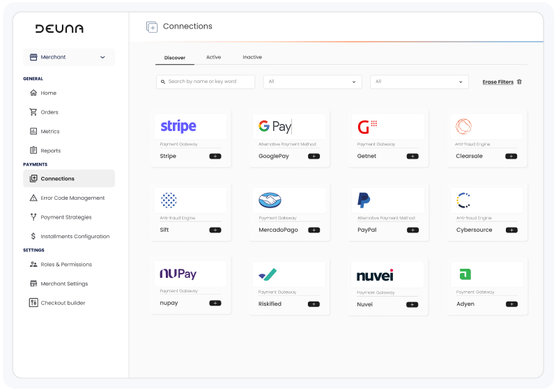Click the Reports clipboard icon
This screenshot has height=392, width=556.
[x=33, y=150]
